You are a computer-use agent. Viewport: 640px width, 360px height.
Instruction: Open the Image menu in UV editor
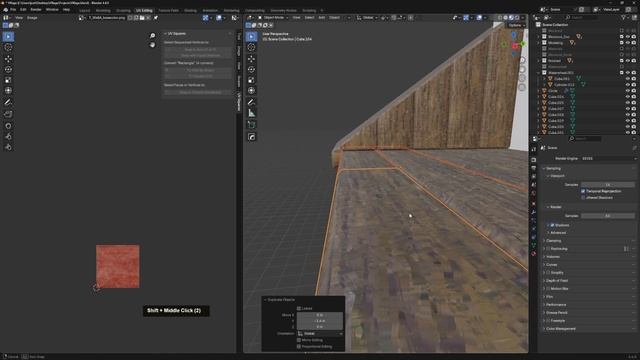32,18
